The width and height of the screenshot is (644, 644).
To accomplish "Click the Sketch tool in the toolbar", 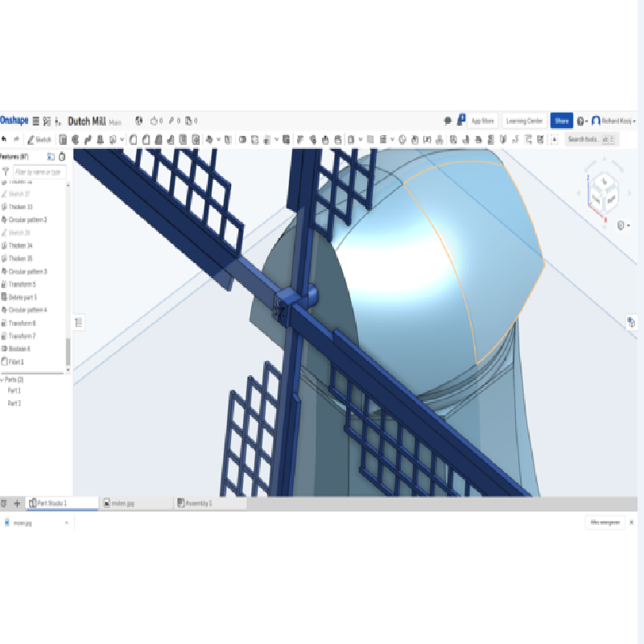I will [x=39, y=139].
